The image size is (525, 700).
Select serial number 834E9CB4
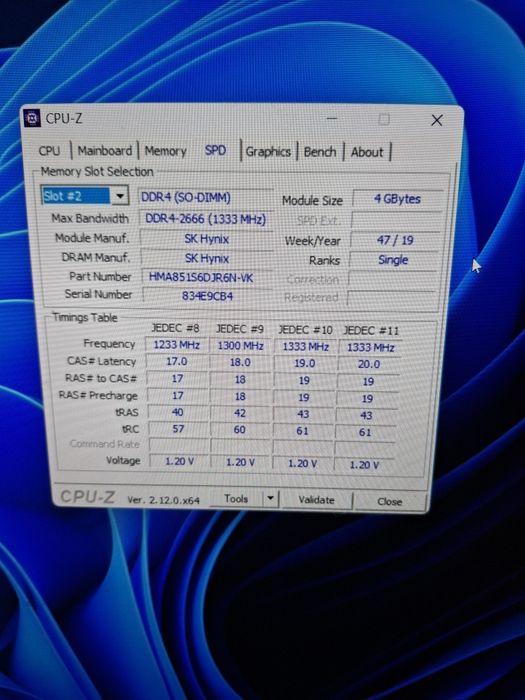[207, 296]
